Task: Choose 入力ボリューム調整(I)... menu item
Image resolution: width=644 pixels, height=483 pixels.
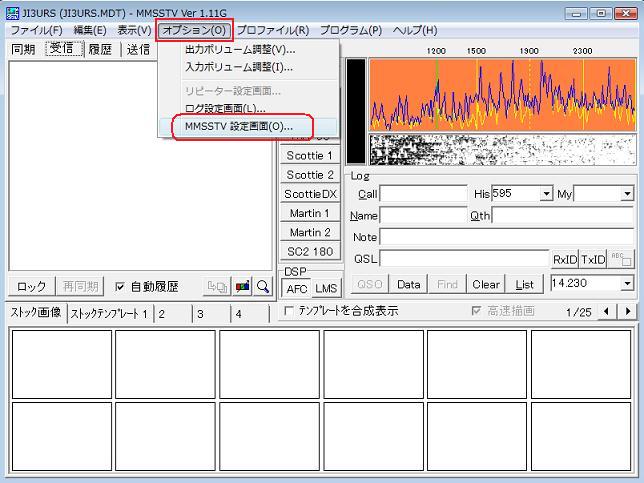Action: (248, 67)
